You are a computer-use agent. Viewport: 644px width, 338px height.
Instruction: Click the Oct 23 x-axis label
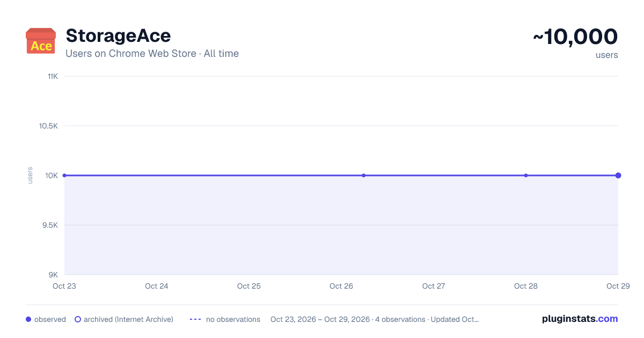(x=64, y=286)
